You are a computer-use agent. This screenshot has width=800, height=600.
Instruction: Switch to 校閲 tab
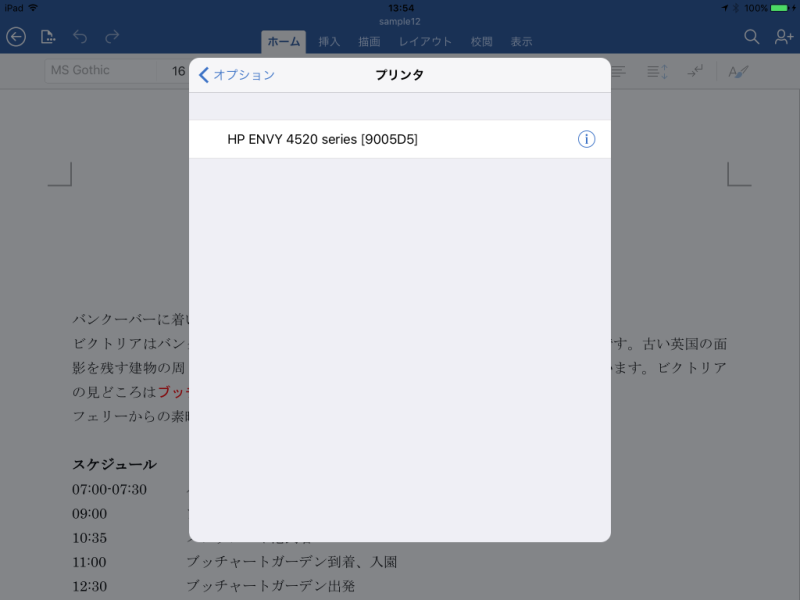click(481, 42)
